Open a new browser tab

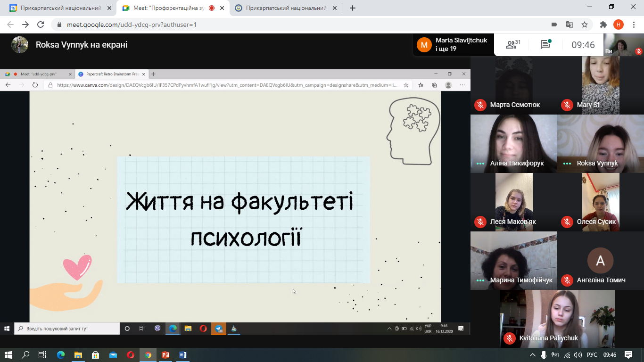tap(352, 8)
